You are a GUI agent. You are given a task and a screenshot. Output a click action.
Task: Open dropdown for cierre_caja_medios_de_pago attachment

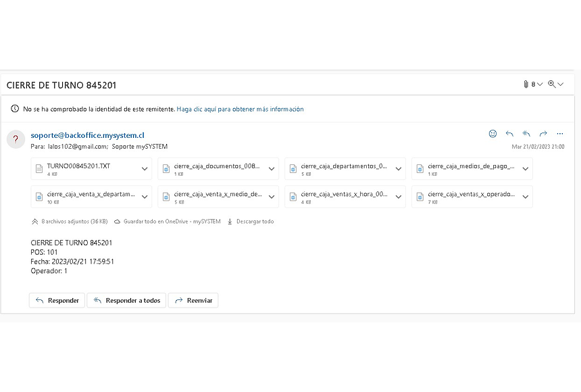point(525,169)
